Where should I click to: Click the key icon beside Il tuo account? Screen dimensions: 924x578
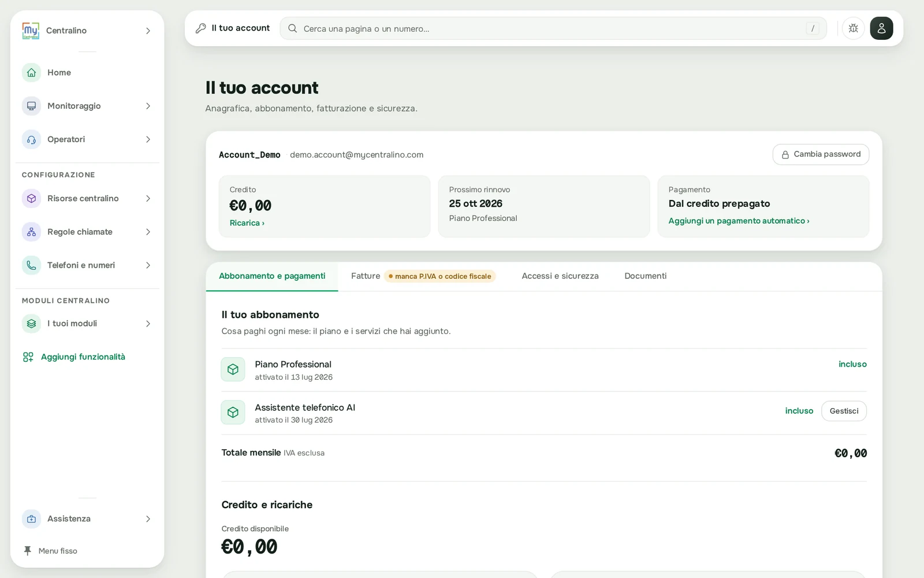pos(200,28)
